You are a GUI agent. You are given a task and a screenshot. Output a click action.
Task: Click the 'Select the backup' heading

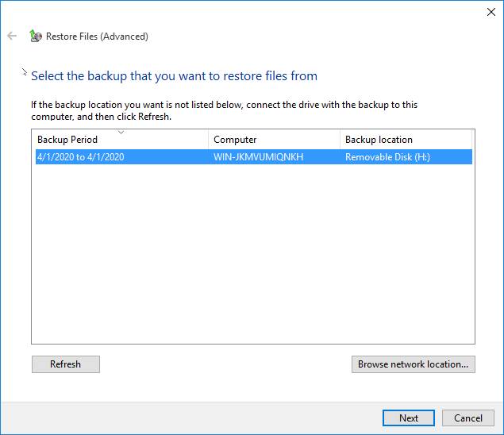coord(174,76)
